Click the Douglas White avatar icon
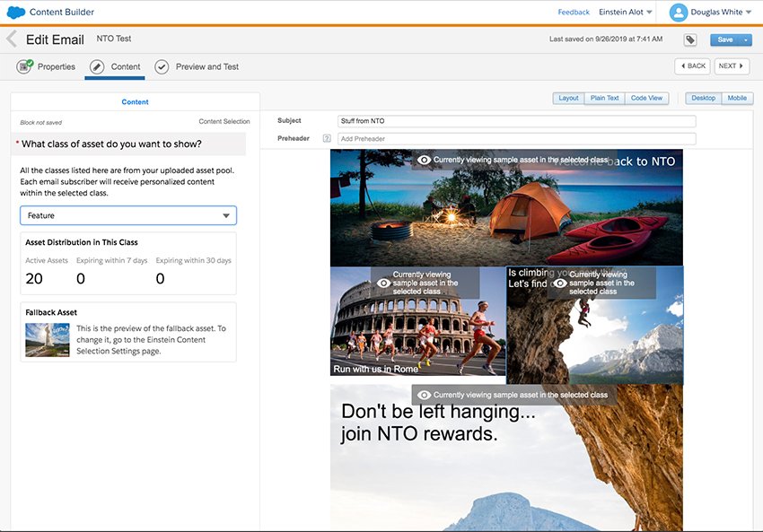 679,13
